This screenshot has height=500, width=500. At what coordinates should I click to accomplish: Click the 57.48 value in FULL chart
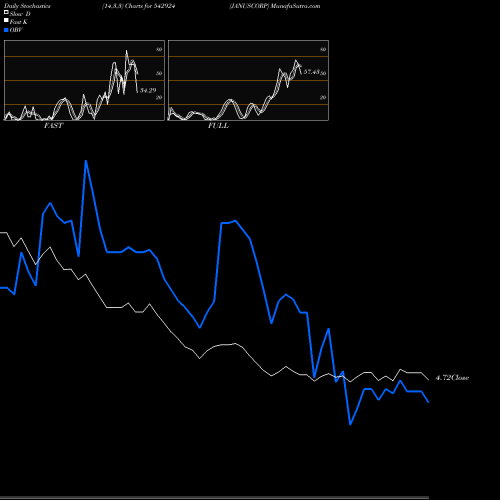[x=312, y=72]
